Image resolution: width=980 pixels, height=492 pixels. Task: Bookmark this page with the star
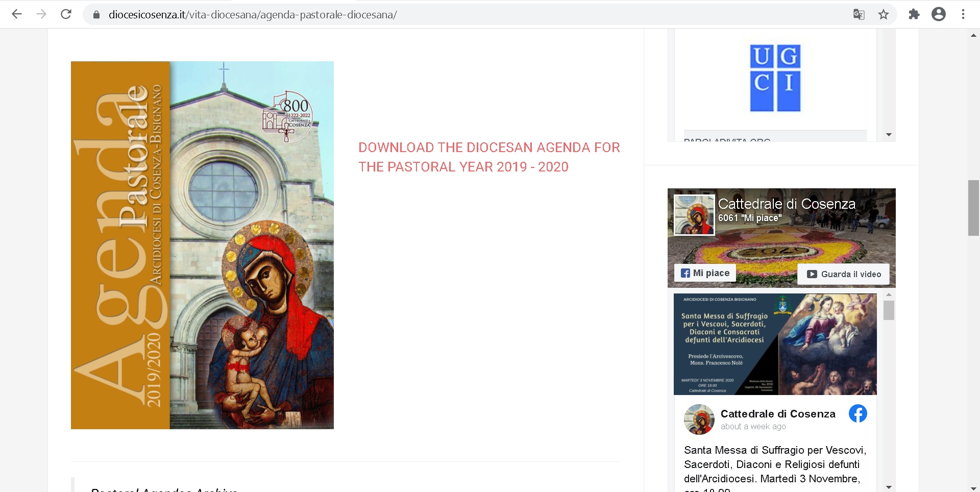[x=884, y=15]
